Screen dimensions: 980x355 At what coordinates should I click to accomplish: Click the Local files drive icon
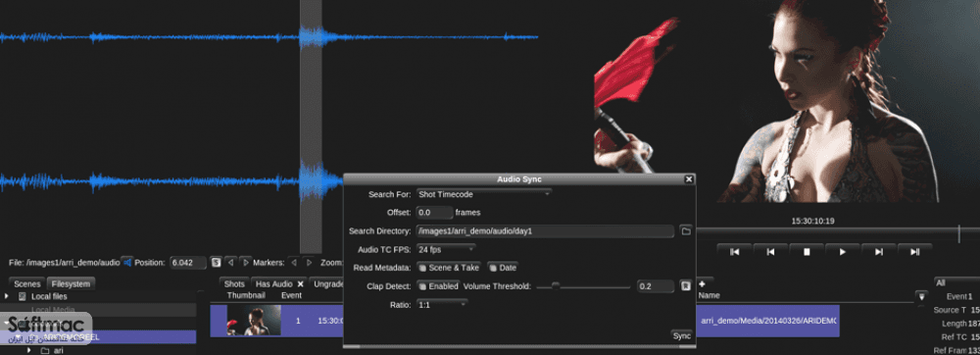tap(22, 296)
